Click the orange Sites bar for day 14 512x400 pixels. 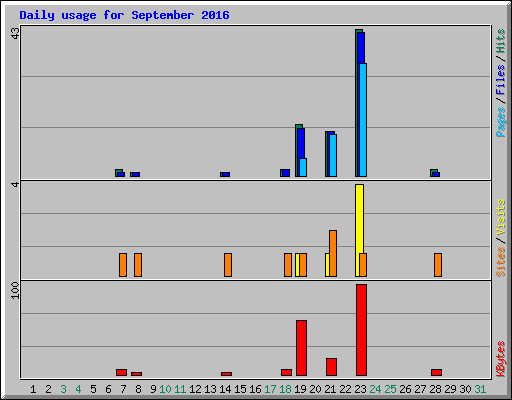228,265
